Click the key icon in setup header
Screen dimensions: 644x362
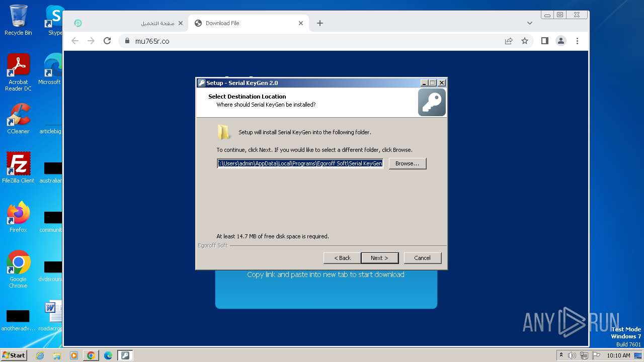point(432,103)
